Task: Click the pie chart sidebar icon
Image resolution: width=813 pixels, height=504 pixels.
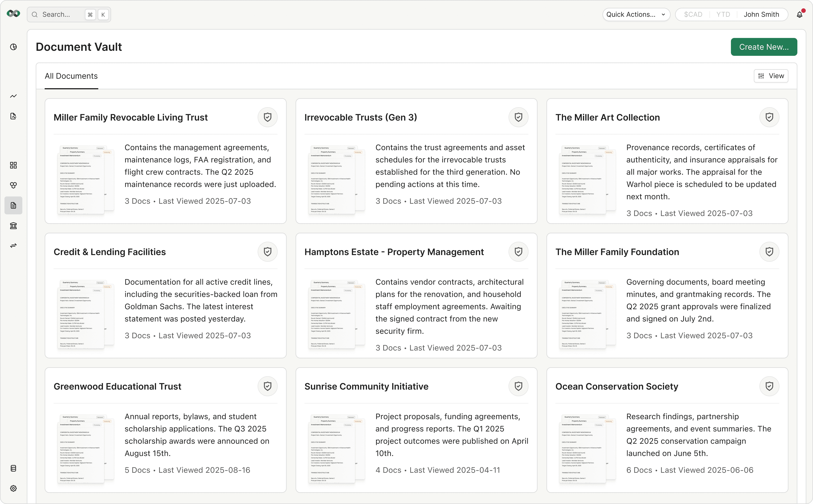Action: coord(13,47)
